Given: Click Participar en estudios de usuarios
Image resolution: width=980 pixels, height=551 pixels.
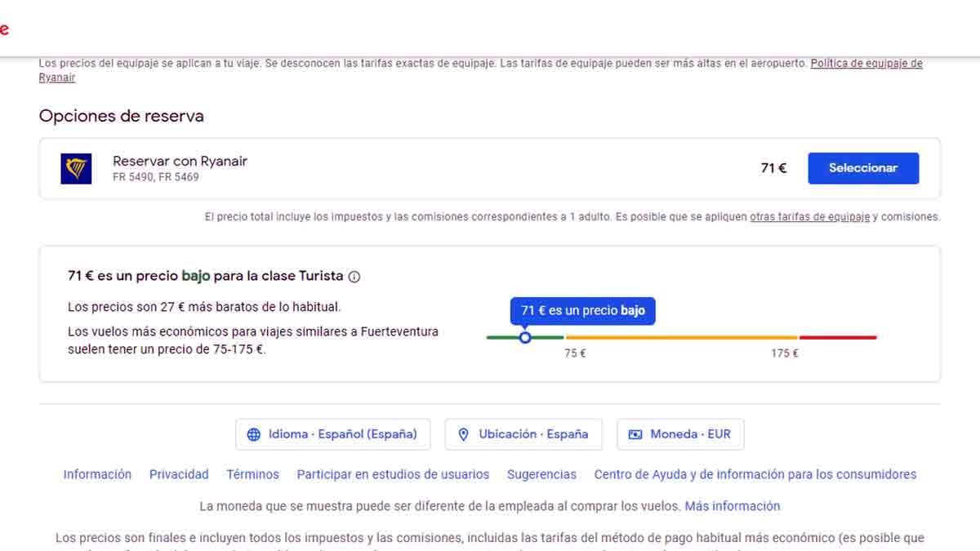Looking at the screenshot, I should pyautogui.click(x=393, y=474).
